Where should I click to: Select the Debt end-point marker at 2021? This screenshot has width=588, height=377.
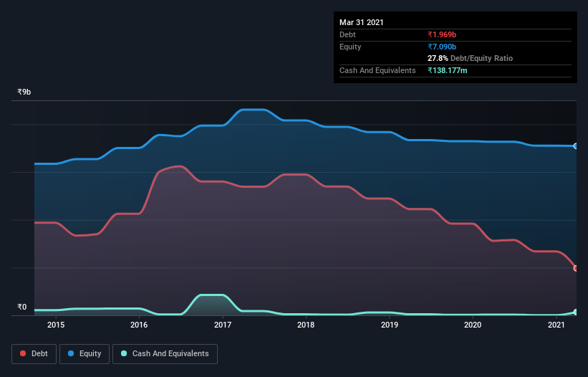tap(576, 268)
